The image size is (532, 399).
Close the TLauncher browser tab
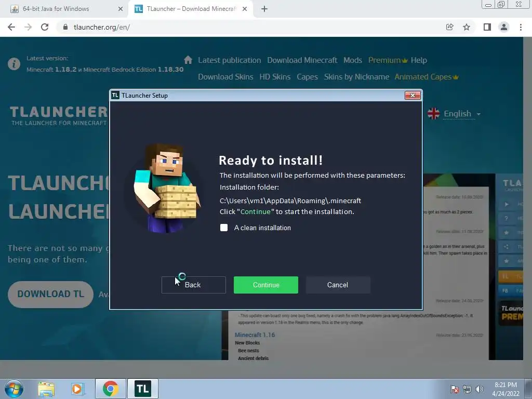tap(245, 9)
